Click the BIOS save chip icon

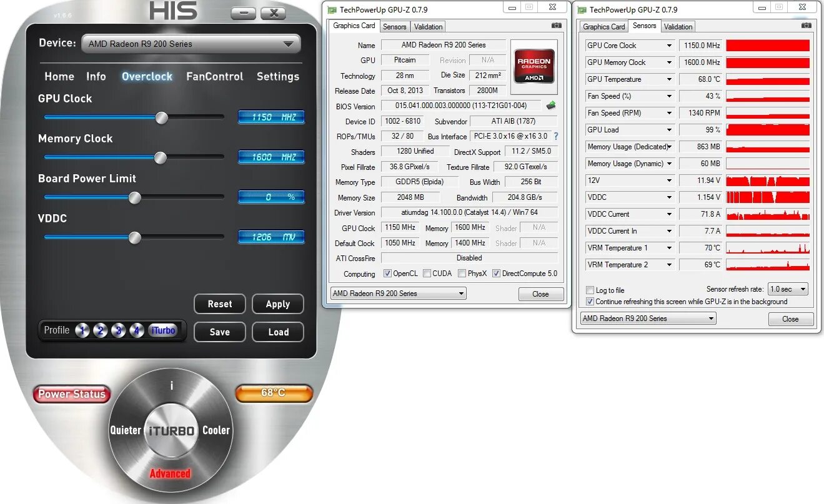coord(550,106)
